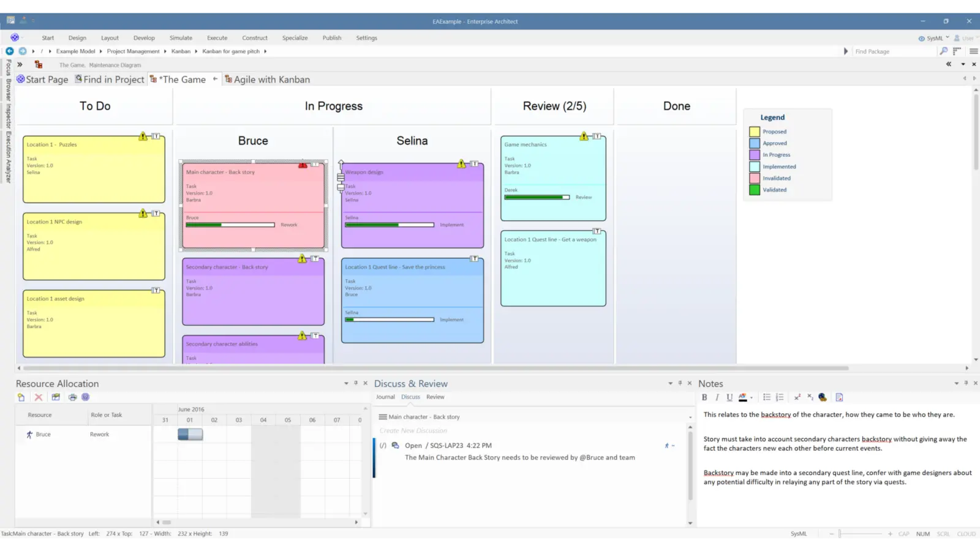The height and width of the screenshot is (551, 980).
Task: Click the new resource icon in Resource Allocation
Action: (x=21, y=397)
